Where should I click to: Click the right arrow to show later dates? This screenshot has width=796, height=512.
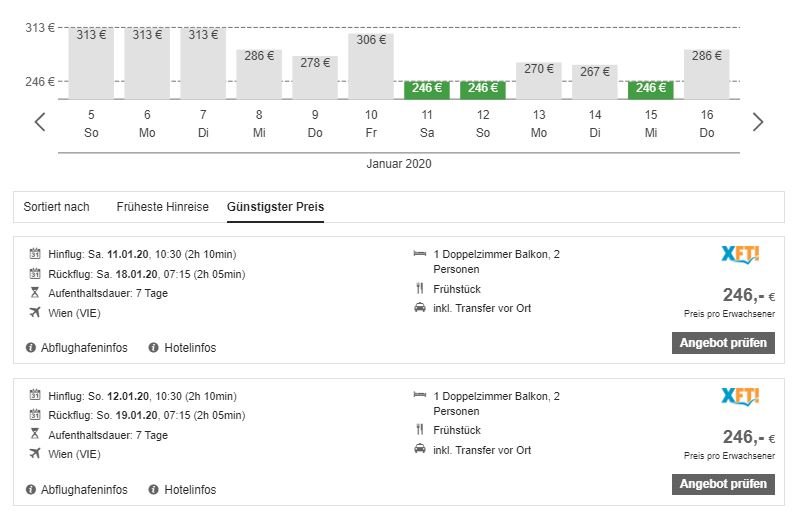(757, 122)
